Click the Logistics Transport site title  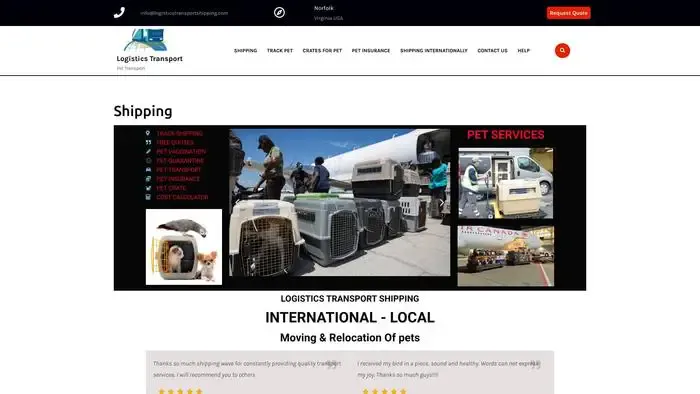(x=150, y=58)
